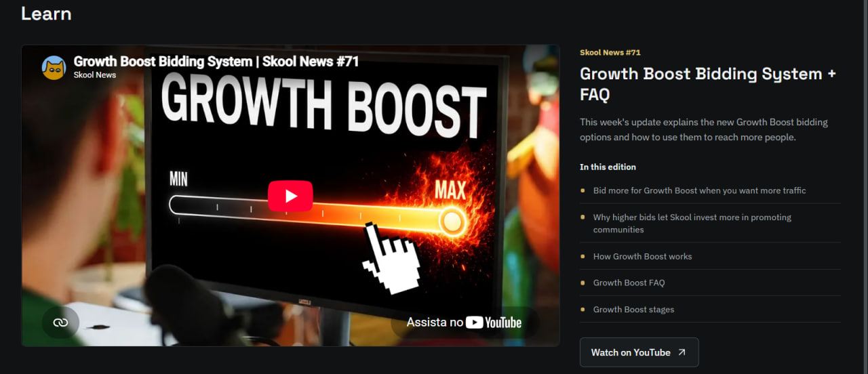Click the 'Learn' section heading
This screenshot has width=868, height=374.
(x=46, y=14)
